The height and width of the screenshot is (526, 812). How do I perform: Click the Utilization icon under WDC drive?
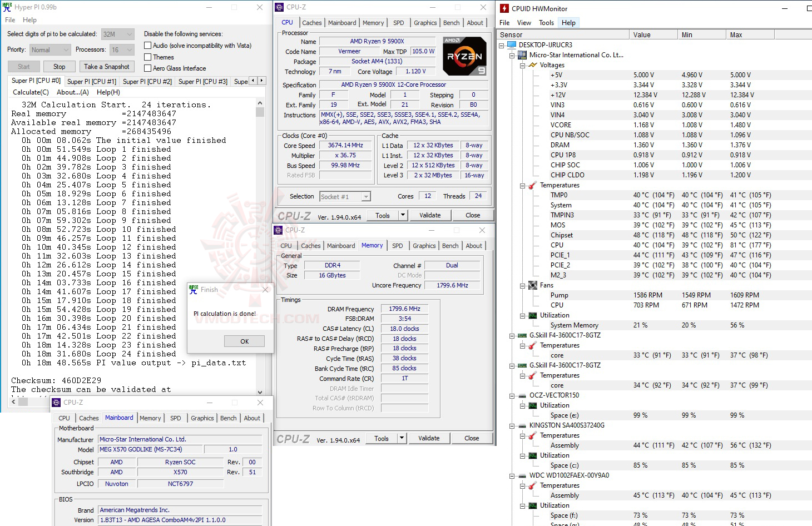click(x=532, y=505)
